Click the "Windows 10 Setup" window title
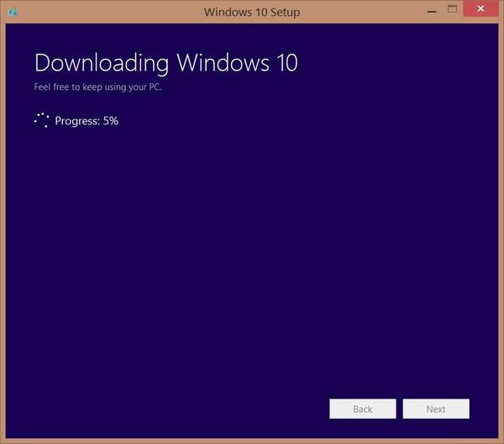 point(252,13)
